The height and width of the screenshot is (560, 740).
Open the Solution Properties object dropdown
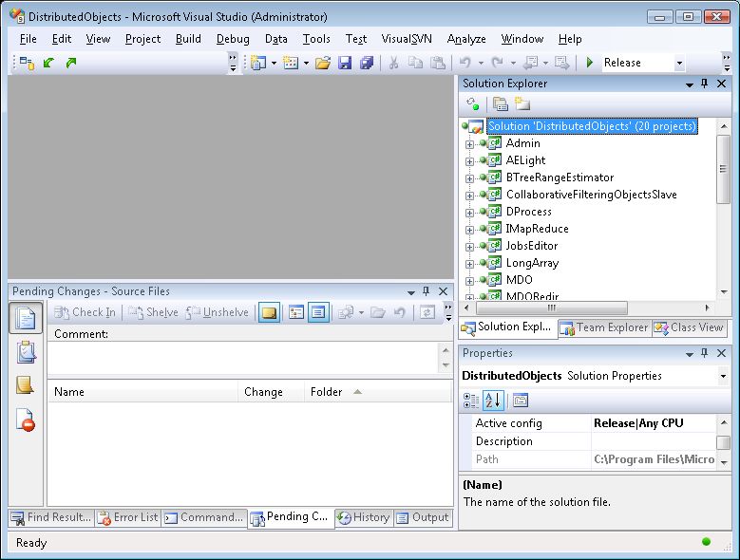point(723,376)
